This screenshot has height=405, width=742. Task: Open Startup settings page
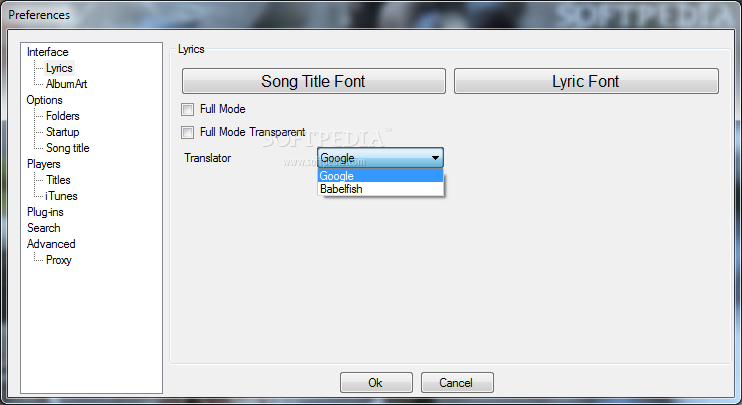[x=62, y=132]
